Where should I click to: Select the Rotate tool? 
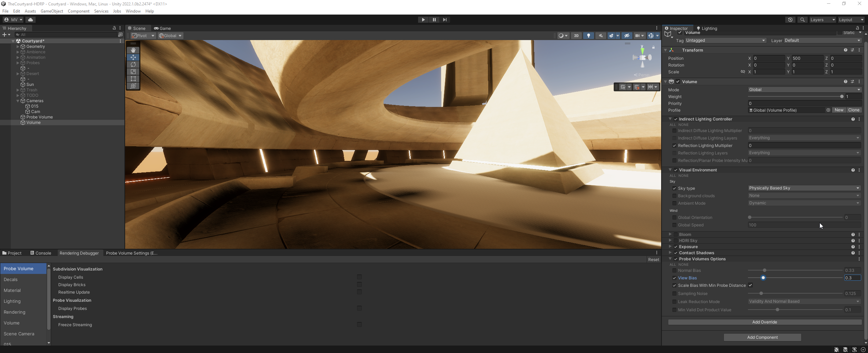click(x=133, y=64)
